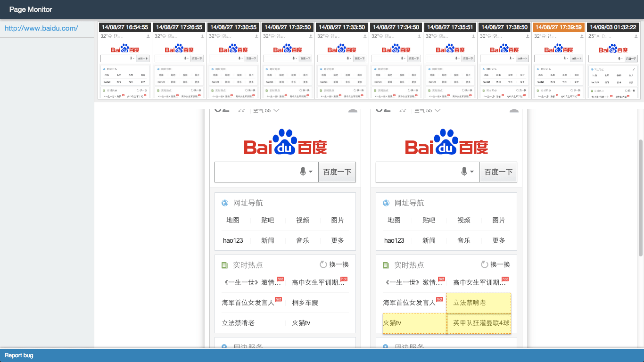Click 视频 link in right snapshot

click(x=464, y=220)
